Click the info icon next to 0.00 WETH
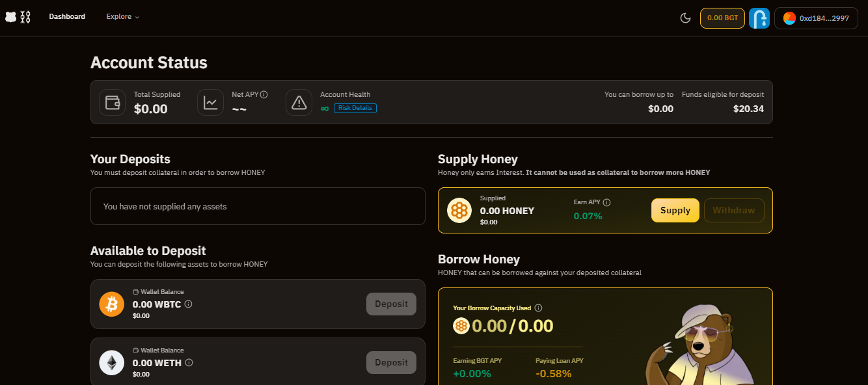The image size is (868, 385). coord(189,362)
